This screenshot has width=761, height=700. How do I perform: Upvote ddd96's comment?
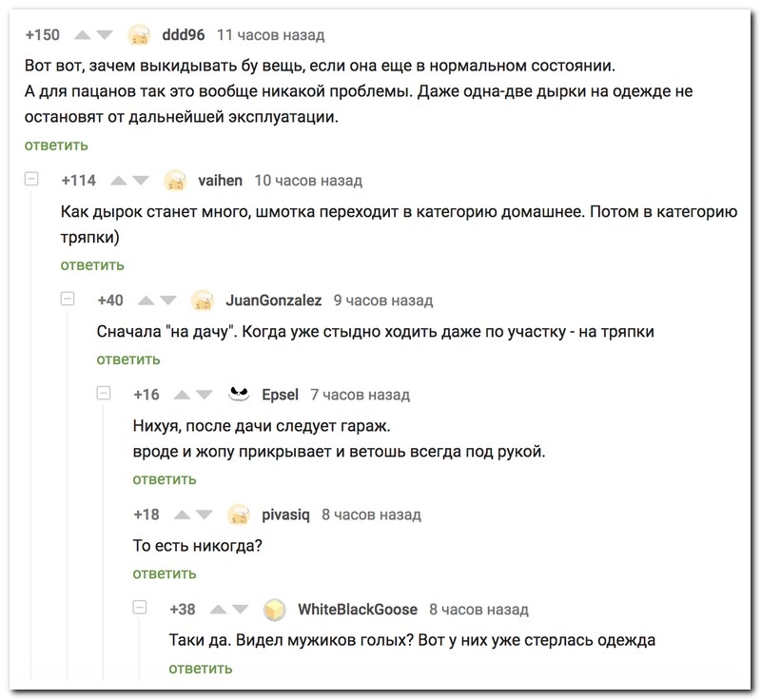coord(82,35)
